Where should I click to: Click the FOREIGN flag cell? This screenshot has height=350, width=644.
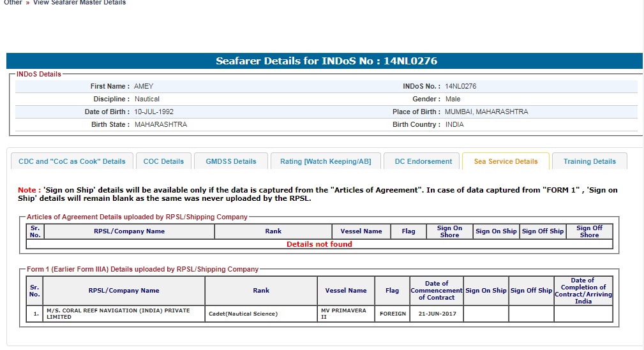point(393,314)
